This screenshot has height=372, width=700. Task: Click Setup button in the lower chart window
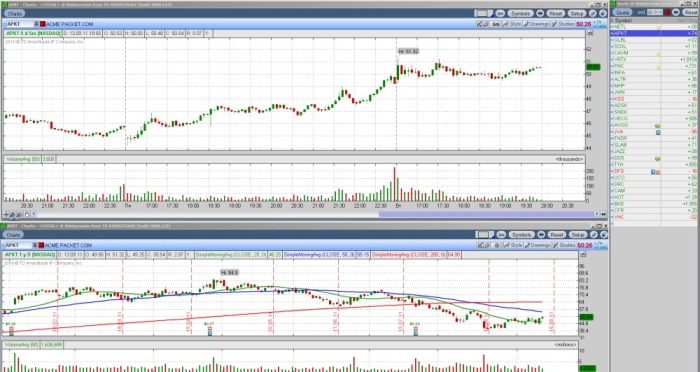pos(578,235)
